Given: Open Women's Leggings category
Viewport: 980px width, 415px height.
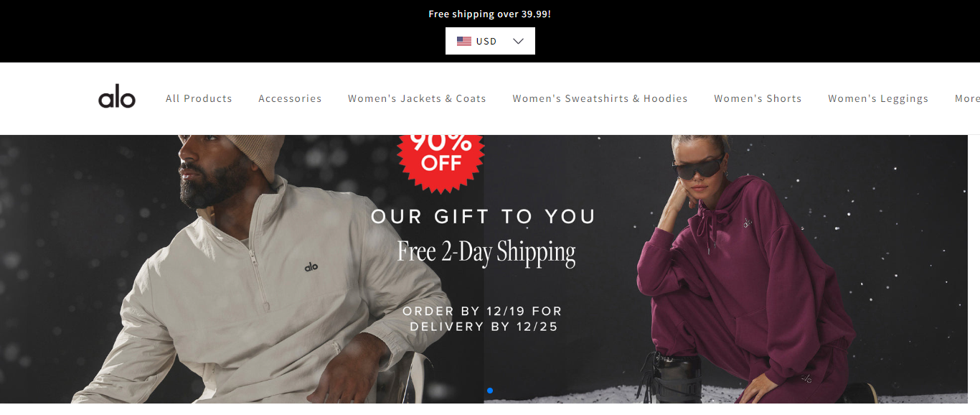Looking at the screenshot, I should pos(878,98).
